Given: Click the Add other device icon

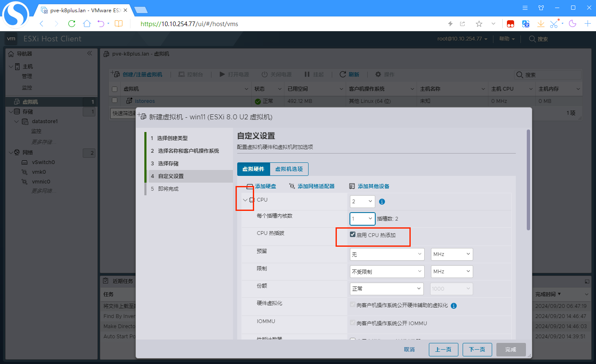Looking at the screenshot, I should tap(352, 186).
